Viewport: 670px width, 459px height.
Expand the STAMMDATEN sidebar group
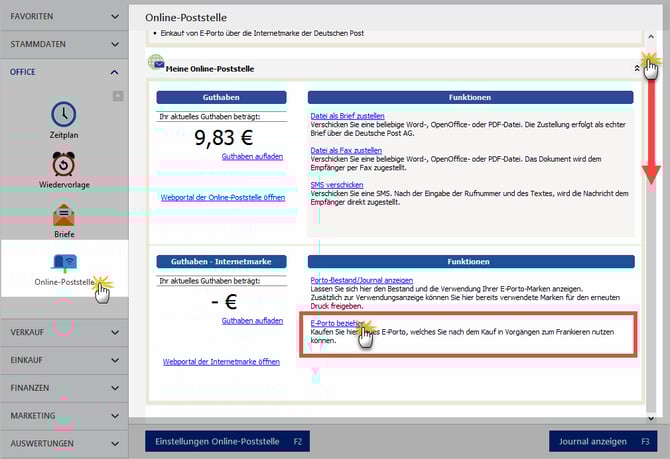tap(64, 45)
